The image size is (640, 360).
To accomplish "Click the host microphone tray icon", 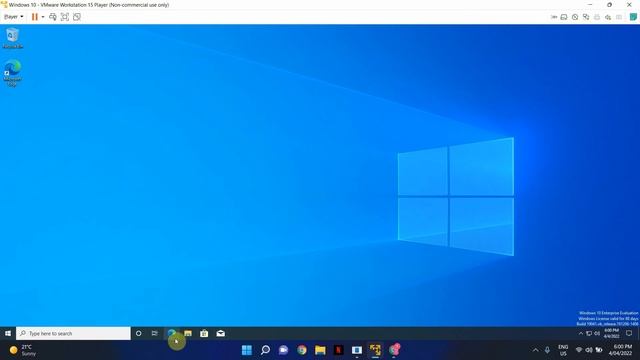I will [x=547, y=350].
